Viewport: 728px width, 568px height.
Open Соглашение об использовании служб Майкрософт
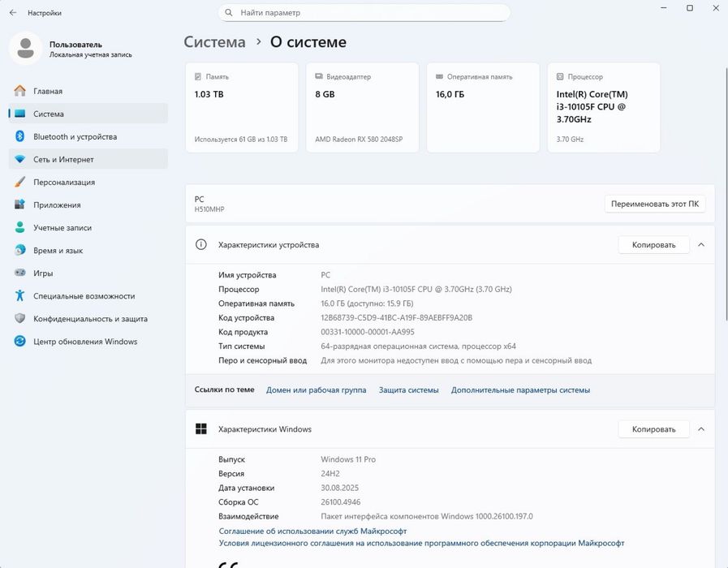(x=312, y=531)
